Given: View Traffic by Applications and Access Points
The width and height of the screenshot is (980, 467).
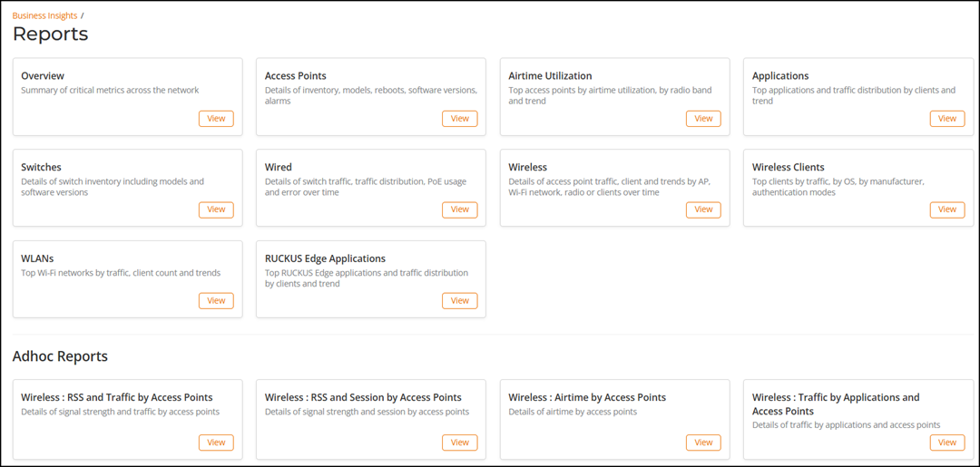Looking at the screenshot, I should [x=946, y=443].
